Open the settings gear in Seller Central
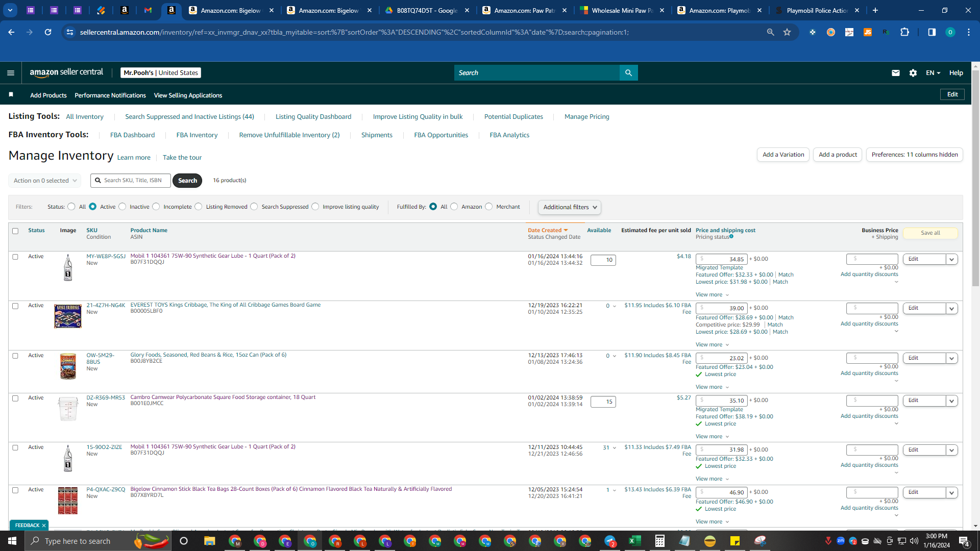Image resolution: width=980 pixels, height=551 pixels. click(913, 73)
